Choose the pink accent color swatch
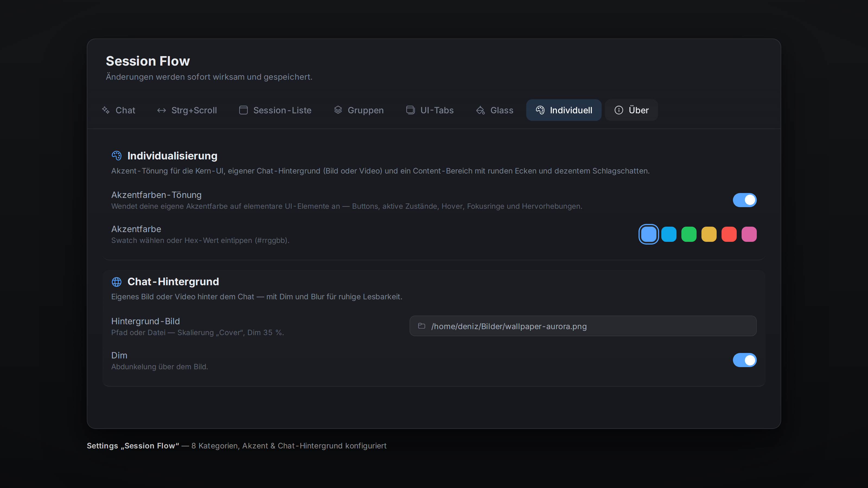868x488 pixels. 749,234
